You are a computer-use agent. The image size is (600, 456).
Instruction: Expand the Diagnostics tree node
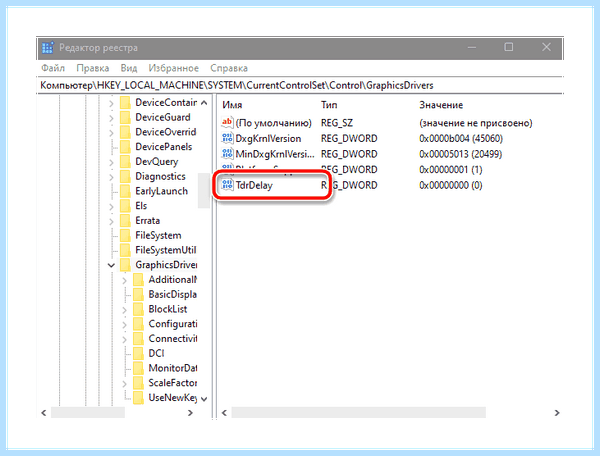tap(111, 177)
